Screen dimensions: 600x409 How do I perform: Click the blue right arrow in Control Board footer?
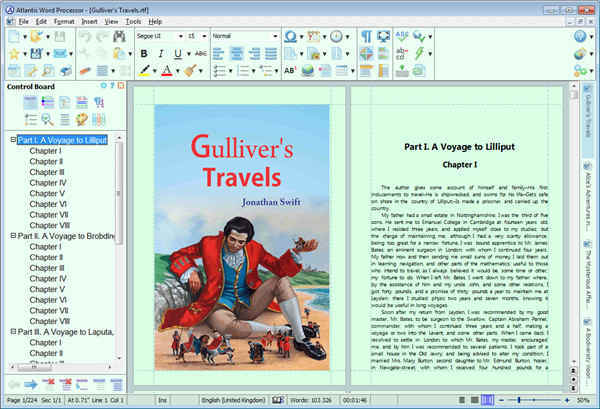(x=31, y=384)
